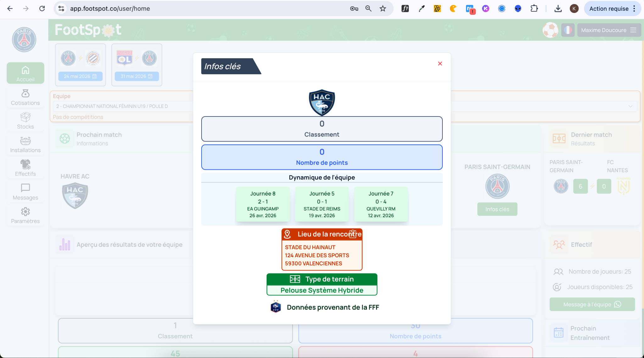Switch language with the French flag button
Viewport: 644px width, 358px height.
tap(568, 30)
